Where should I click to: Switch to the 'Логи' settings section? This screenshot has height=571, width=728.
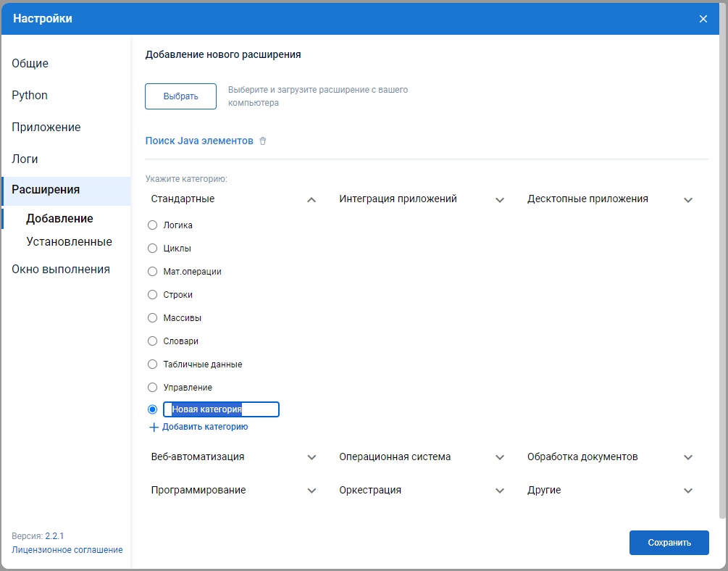pyautogui.click(x=25, y=159)
